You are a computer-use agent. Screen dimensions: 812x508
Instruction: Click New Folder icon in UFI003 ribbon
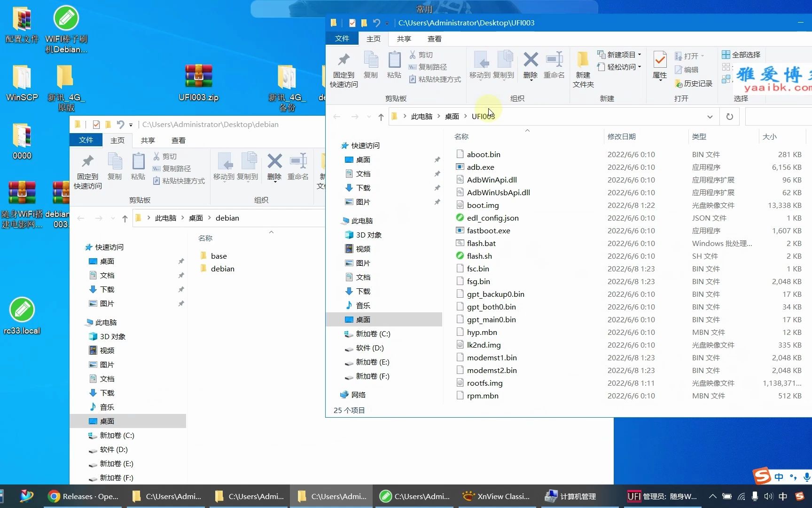tap(583, 69)
